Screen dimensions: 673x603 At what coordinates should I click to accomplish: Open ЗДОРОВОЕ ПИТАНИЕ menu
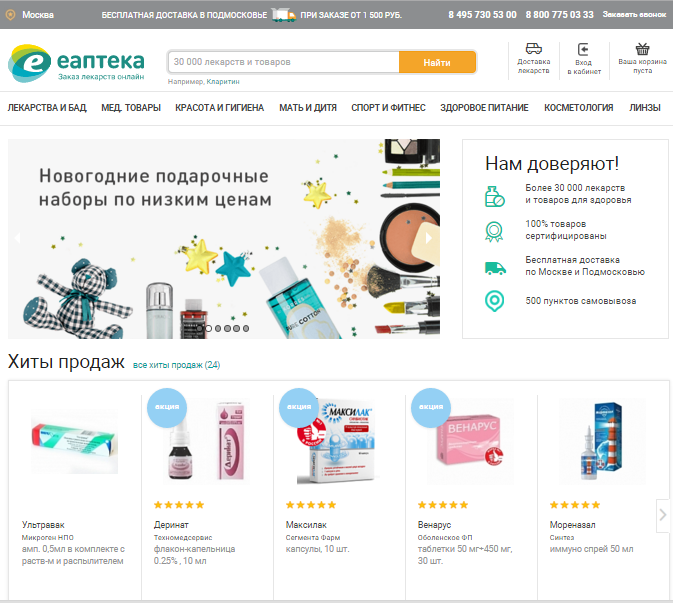[x=484, y=108]
